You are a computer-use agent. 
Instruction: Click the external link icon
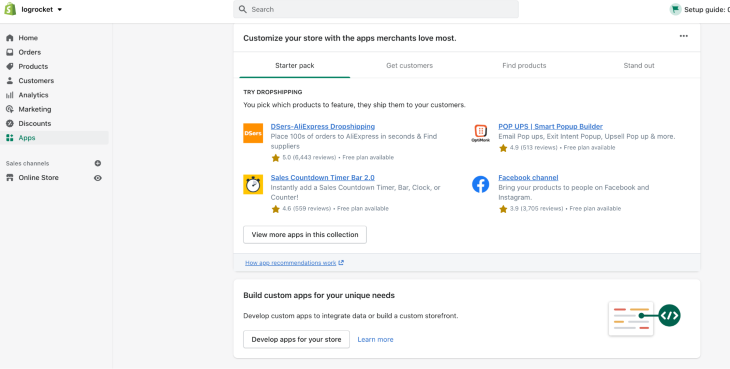pos(341,263)
